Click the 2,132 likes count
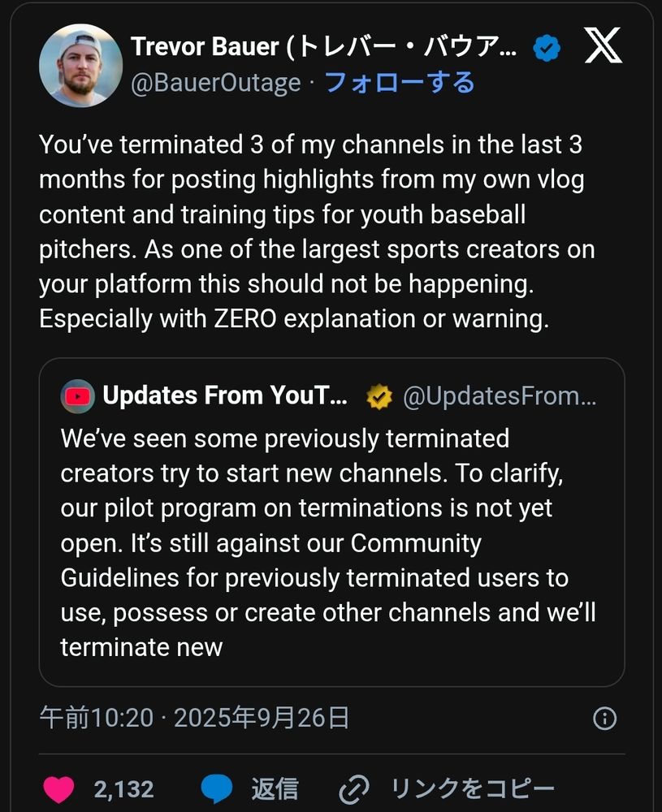 coord(123,789)
